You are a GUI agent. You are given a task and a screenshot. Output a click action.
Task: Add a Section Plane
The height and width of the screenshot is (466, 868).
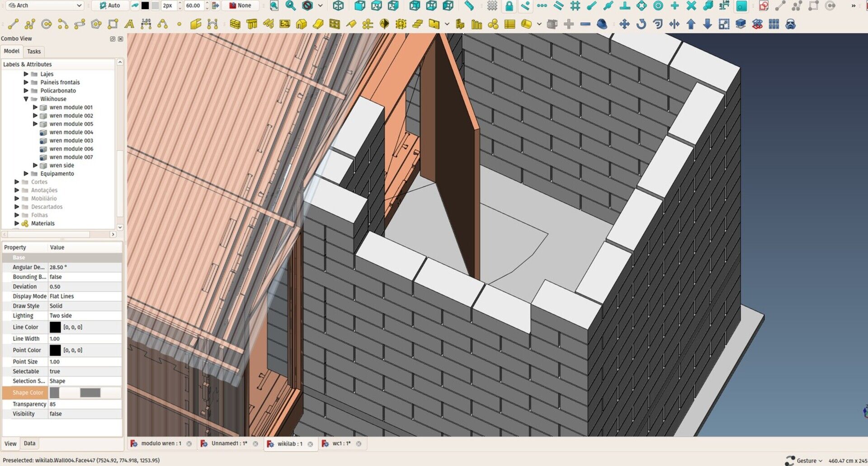[384, 24]
